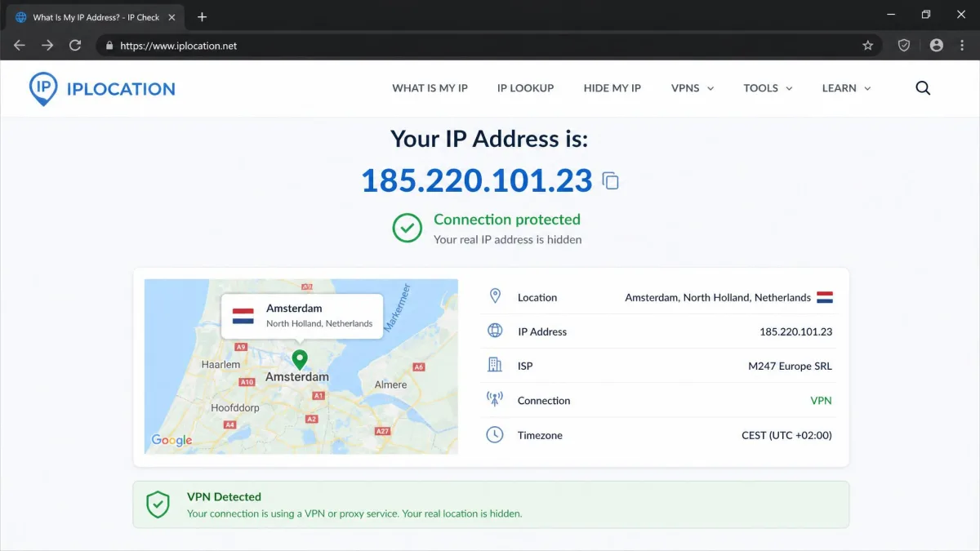Open the shield extension icon in toolbar
This screenshot has height=551, width=980.
click(x=904, y=46)
